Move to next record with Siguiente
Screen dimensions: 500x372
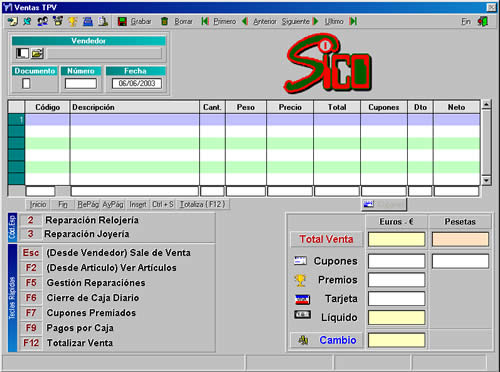coord(300,21)
